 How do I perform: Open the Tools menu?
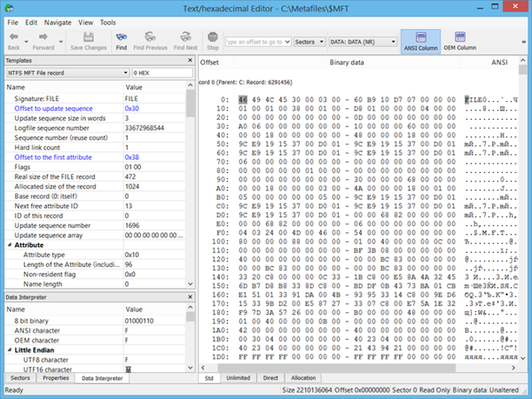click(108, 23)
